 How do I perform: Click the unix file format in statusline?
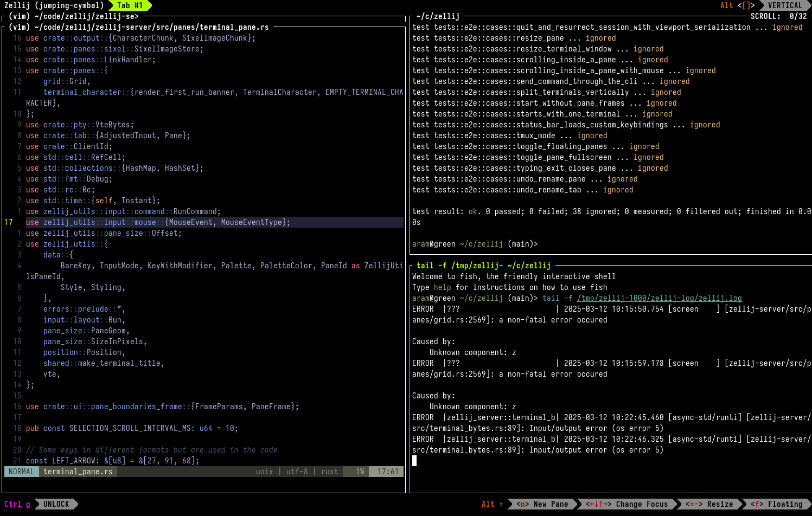(x=264, y=472)
